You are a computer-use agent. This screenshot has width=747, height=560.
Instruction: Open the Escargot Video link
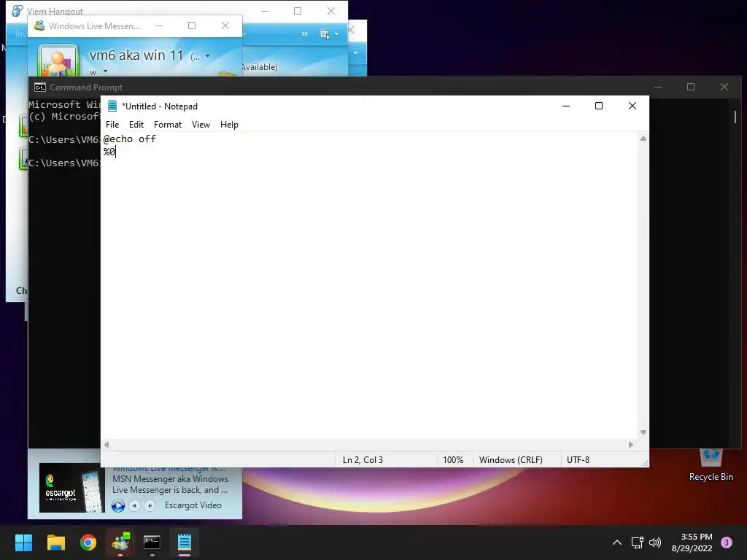click(x=193, y=505)
